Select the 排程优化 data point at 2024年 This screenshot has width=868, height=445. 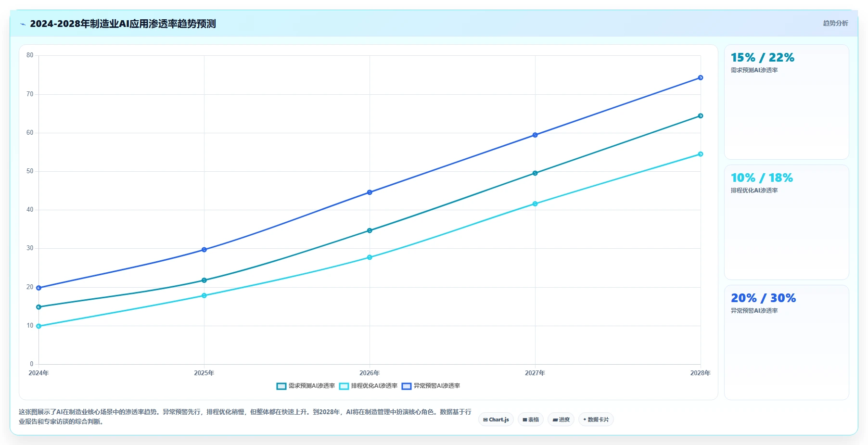[38, 326]
